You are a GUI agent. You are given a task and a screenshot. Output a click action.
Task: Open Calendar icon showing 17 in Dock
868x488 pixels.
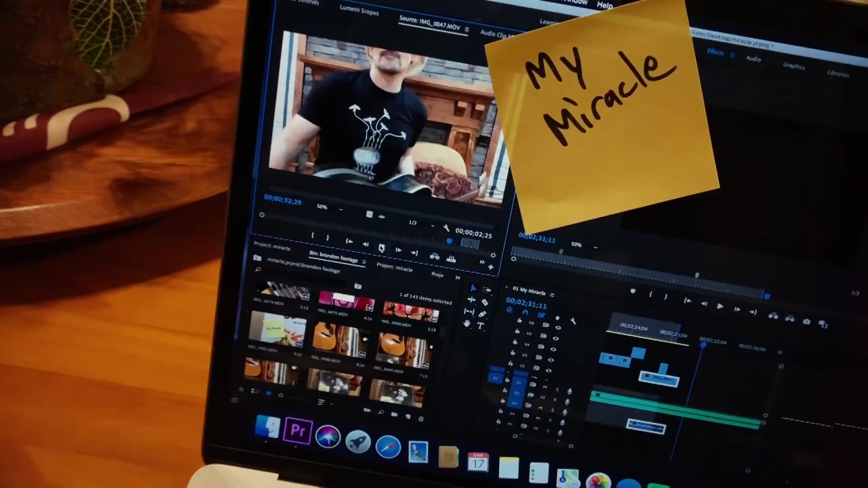478,462
